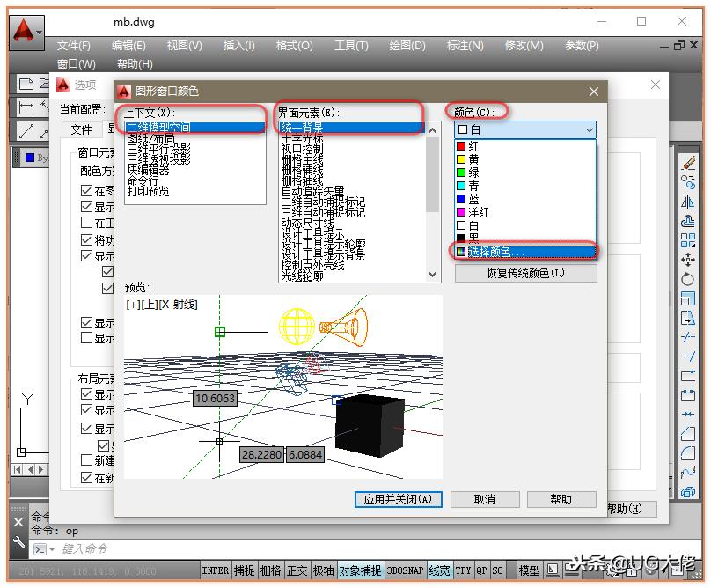
Task: Select the Break at Point tool
Action: click(x=688, y=376)
